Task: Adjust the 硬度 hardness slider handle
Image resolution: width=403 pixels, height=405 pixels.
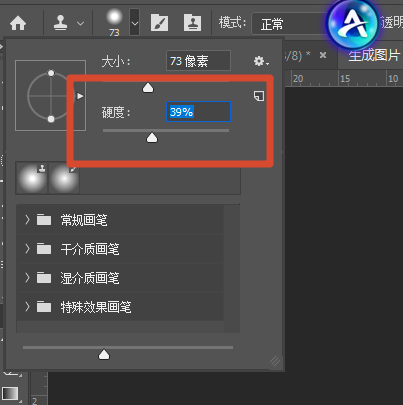Action: tap(152, 137)
